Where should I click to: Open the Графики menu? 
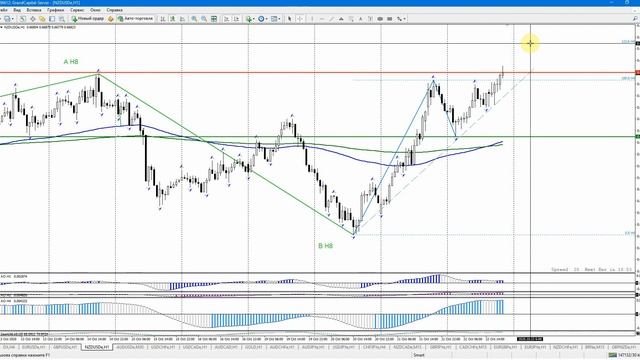[x=56, y=10]
